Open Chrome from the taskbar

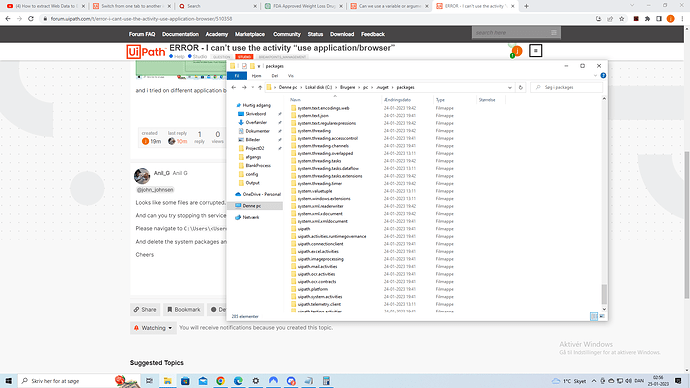(x=220, y=381)
